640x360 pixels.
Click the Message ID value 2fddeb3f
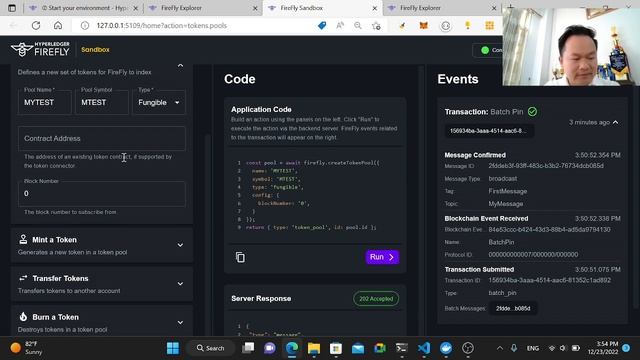click(x=546, y=166)
